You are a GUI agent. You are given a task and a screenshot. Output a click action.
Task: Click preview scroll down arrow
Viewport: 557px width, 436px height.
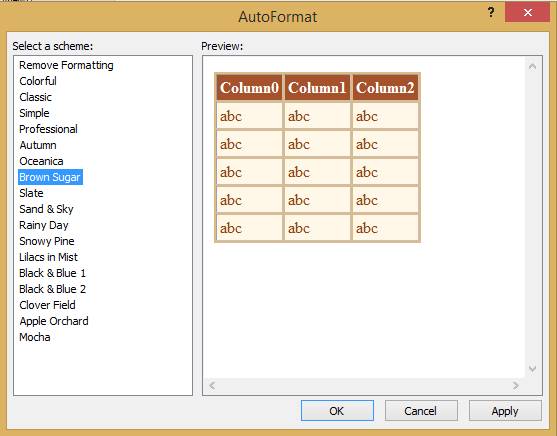point(532,368)
